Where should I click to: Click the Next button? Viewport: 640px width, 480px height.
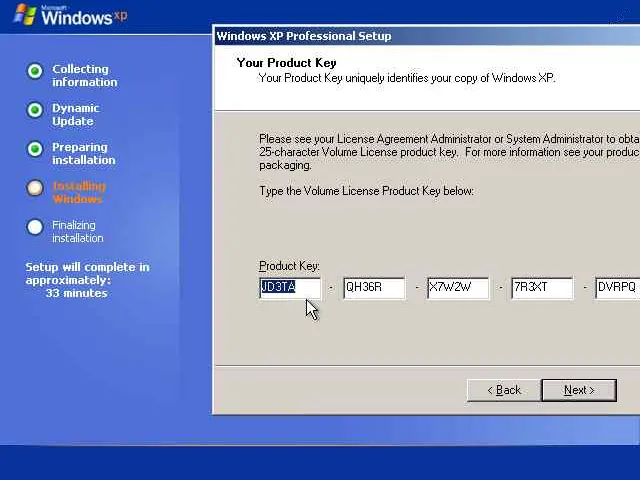(579, 390)
